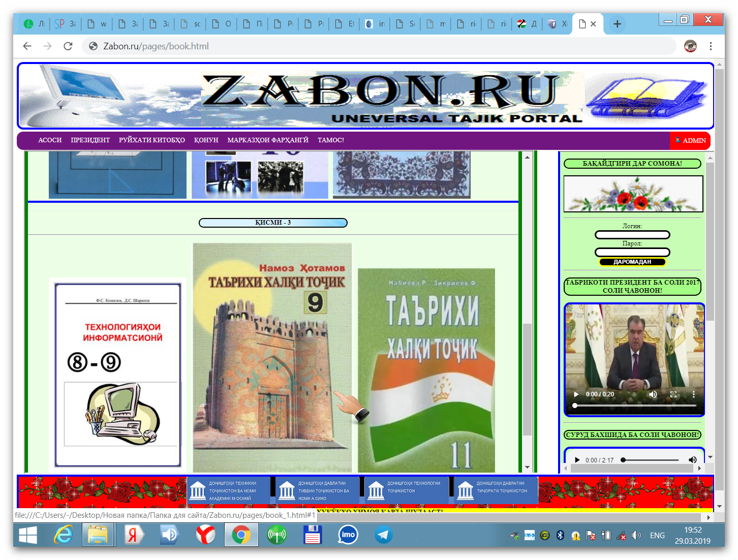Mute the 2:17 audio player
Image resolution: width=738 pixels, height=560 pixels.
(x=692, y=460)
